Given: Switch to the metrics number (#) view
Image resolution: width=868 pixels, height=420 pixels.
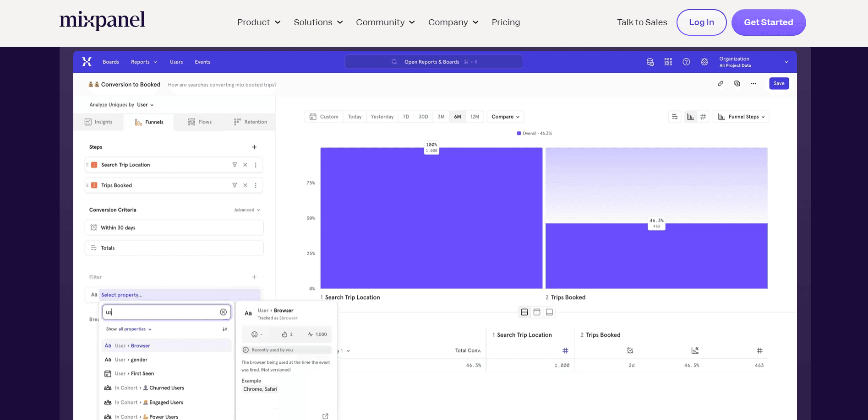Looking at the screenshot, I should tap(704, 117).
